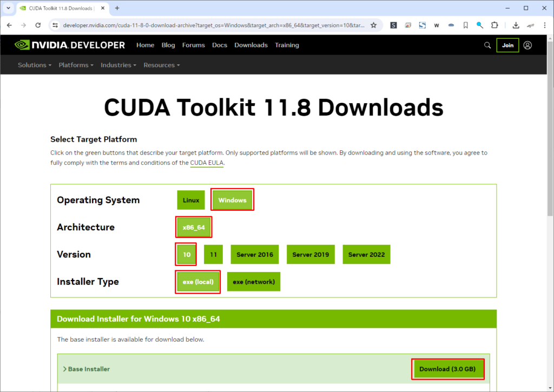The image size is (554, 392).
Task: Expand the Resources dropdown menu
Action: pos(161,65)
